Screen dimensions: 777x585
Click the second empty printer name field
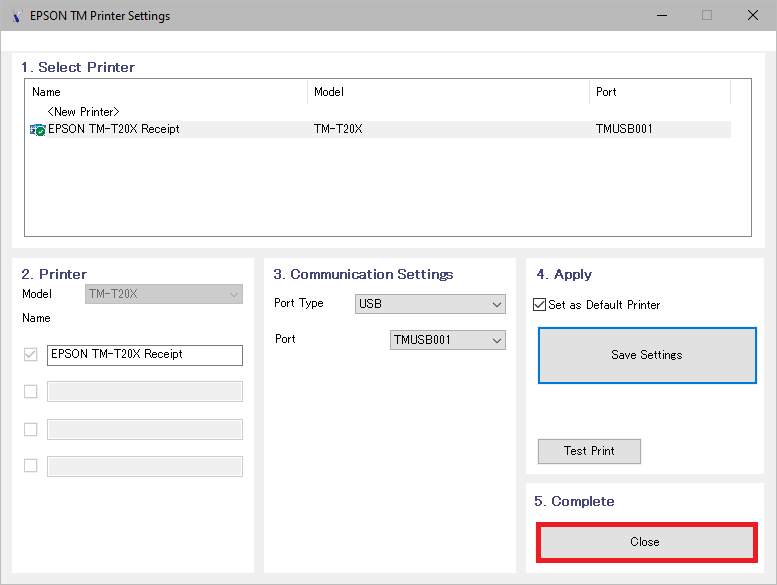pos(145,391)
